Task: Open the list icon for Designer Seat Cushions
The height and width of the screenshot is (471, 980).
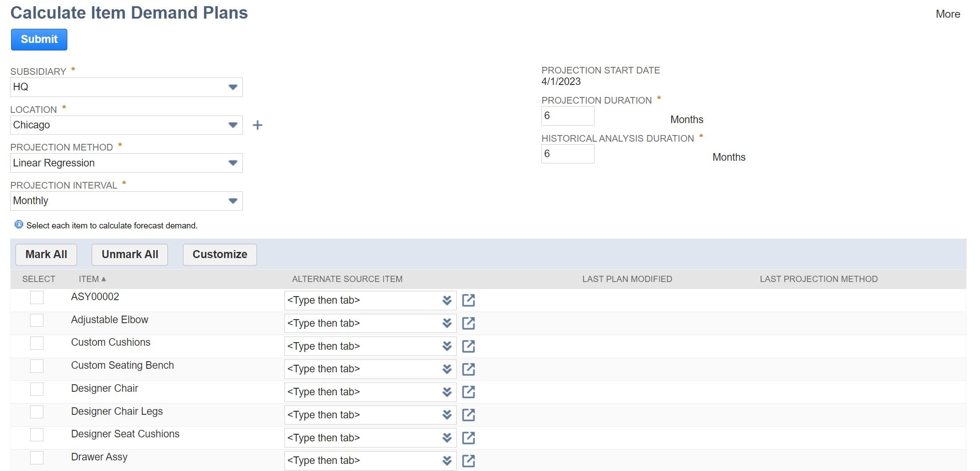Action: (447, 438)
